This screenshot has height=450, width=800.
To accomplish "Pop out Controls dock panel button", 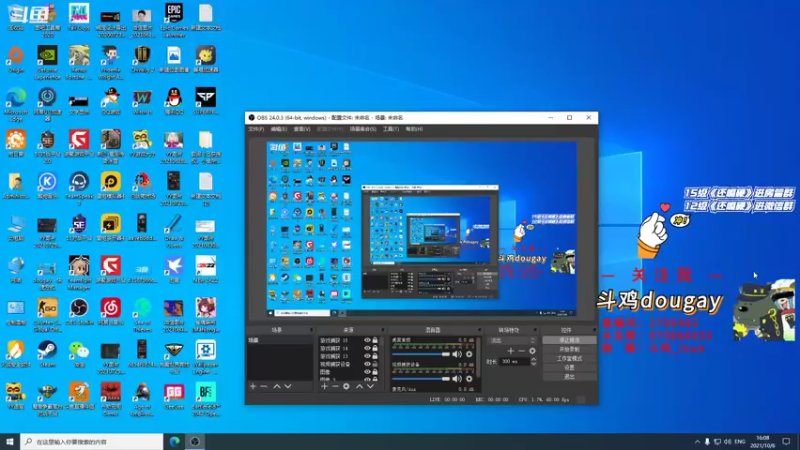I will pyautogui.click(x=594, y=330).
